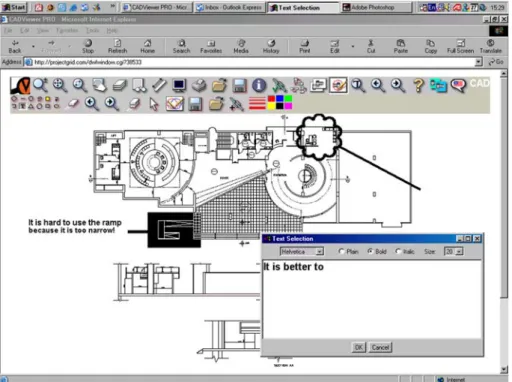Click the flag speech bubble language icon

459,85
